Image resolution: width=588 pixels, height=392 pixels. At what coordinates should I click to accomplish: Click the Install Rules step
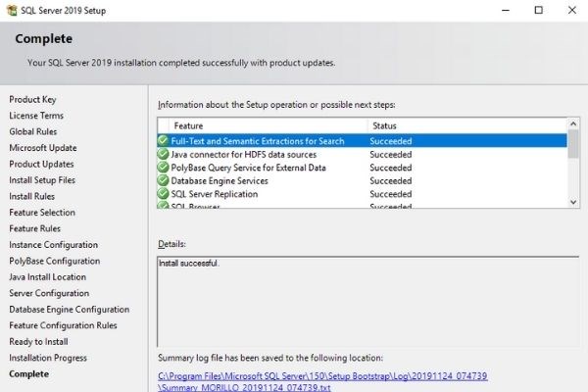pos(32,196)
